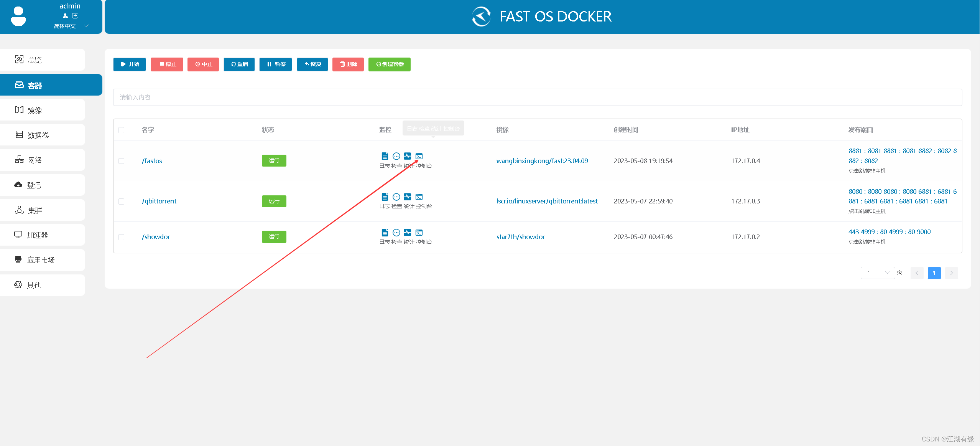
Task: Click the 创建容器 create container button
Action: (390, 64)
